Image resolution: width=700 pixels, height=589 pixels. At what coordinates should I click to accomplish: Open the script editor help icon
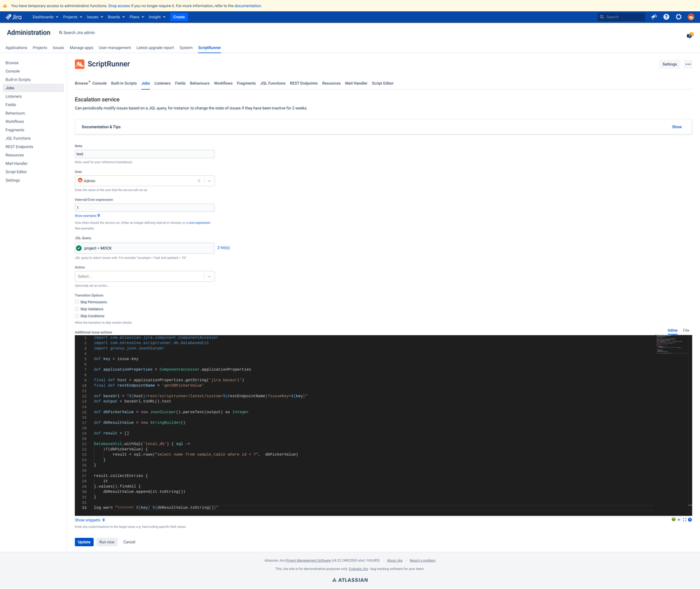click(x=690, y=519)
